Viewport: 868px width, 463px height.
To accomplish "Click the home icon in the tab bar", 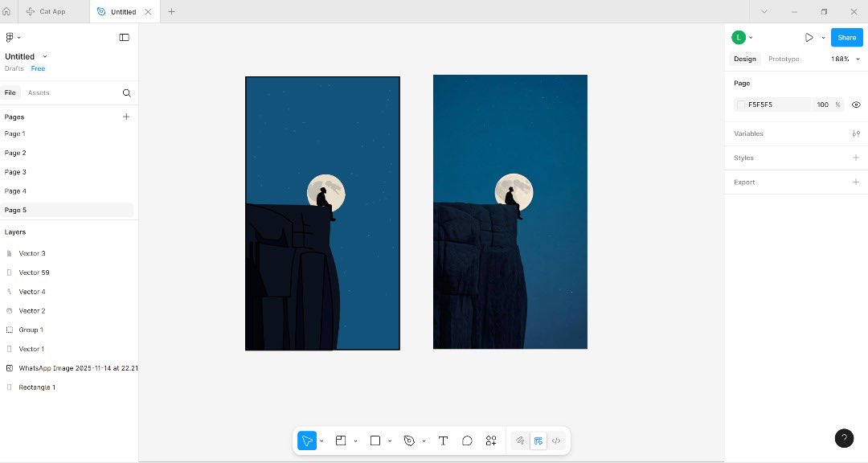I will point(6,11).
